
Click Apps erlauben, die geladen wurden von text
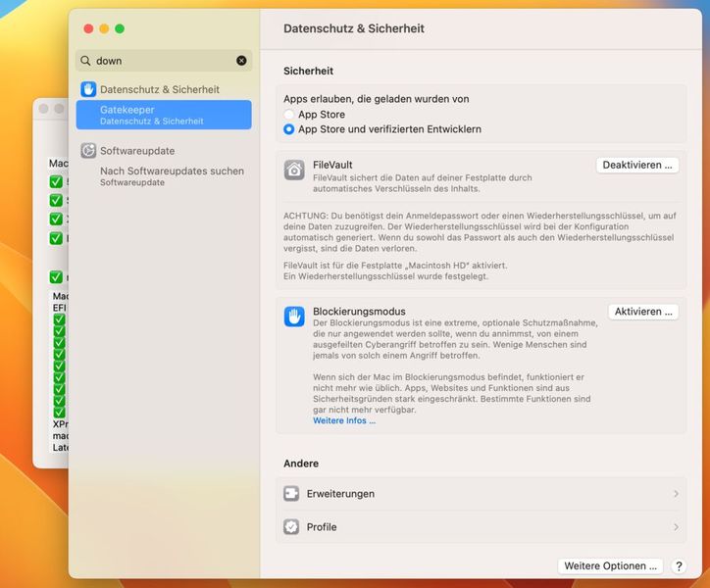(377, 99)
